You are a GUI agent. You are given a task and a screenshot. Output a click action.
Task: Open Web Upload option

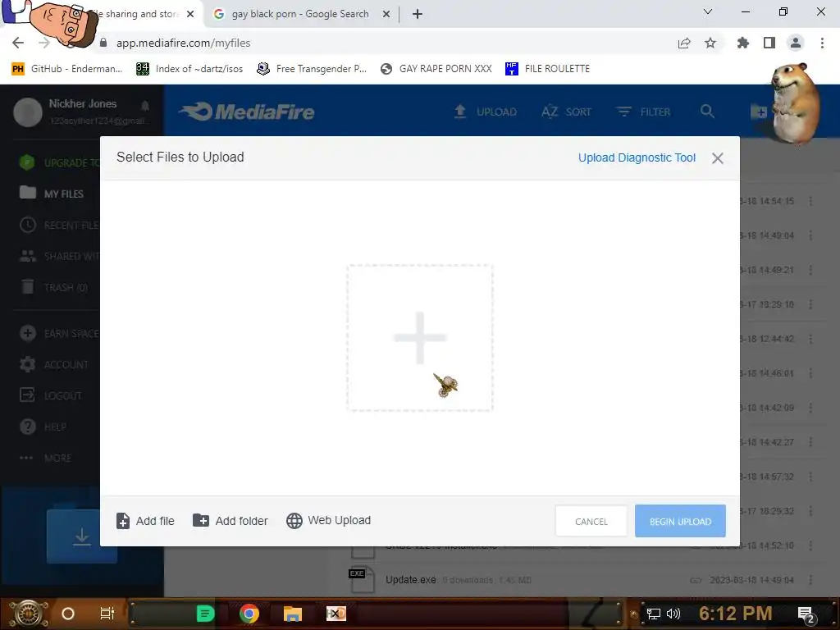[328, 520]
